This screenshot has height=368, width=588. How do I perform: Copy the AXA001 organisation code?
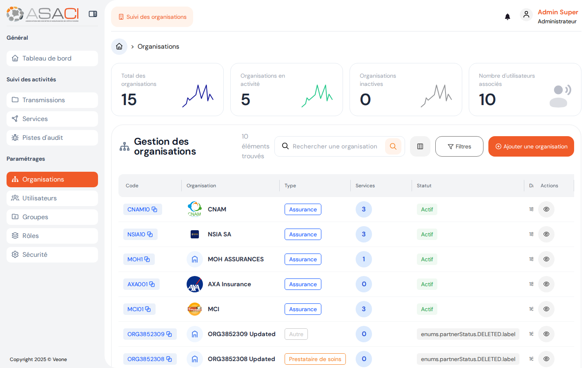coord(152,284)
